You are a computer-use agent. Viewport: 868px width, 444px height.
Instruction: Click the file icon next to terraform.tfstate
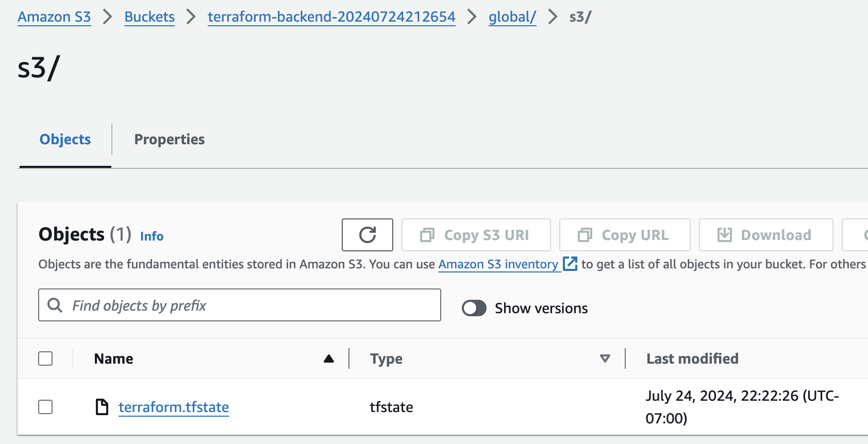point(102,407)
